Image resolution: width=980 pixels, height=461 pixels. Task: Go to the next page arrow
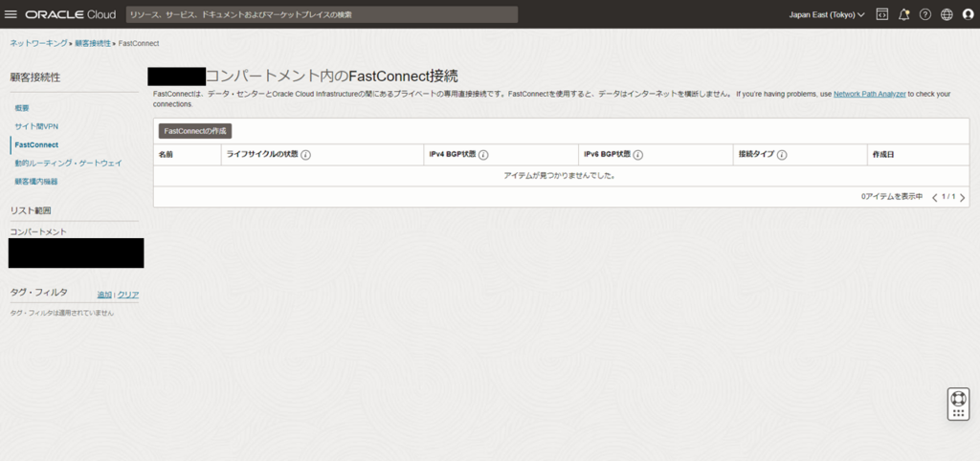(962, 197)
